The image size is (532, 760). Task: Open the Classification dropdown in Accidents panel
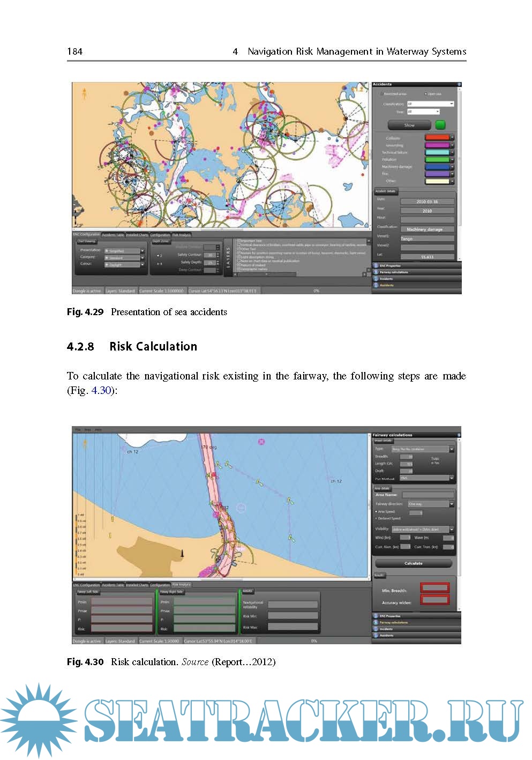[452, 104]
